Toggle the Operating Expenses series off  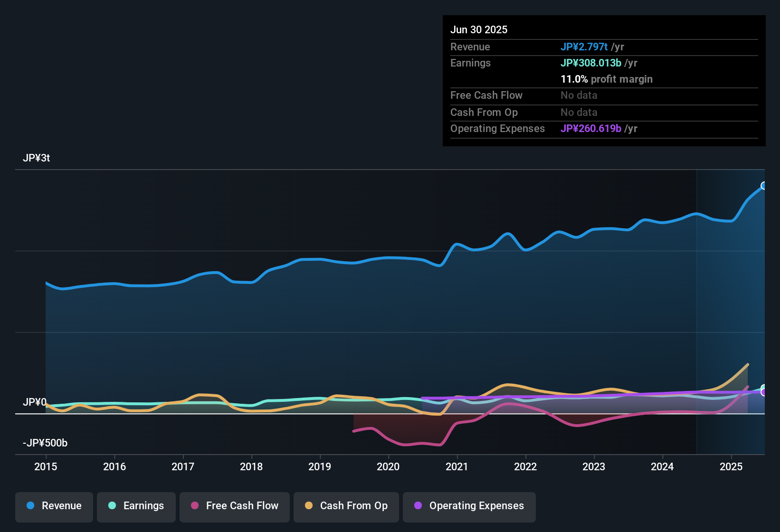[469, 506]
